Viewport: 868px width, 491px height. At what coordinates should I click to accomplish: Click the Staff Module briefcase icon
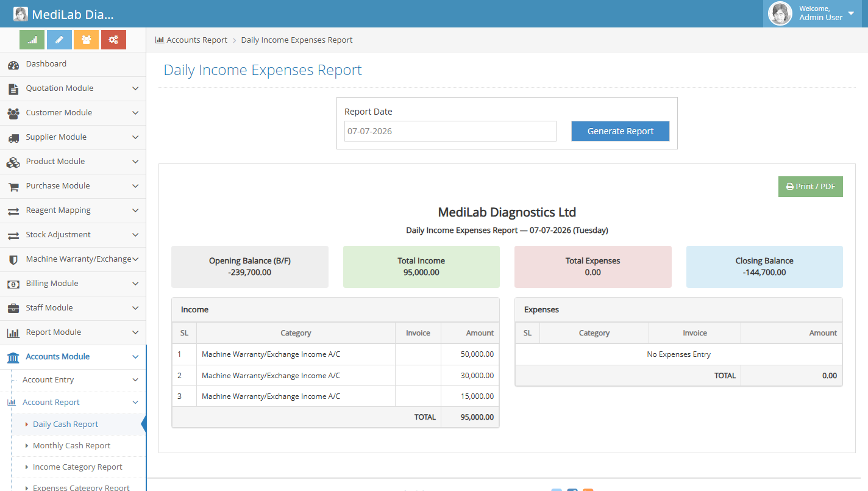[13, 308]
